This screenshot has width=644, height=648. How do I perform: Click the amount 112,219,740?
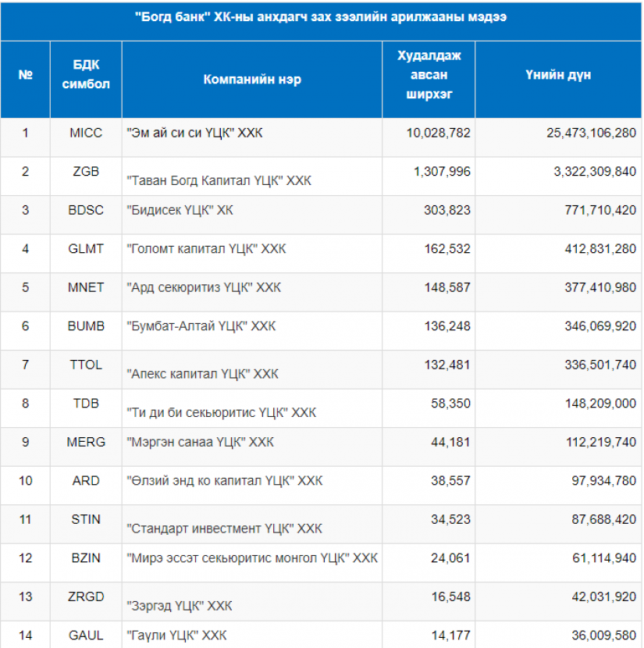coord(600,442)
